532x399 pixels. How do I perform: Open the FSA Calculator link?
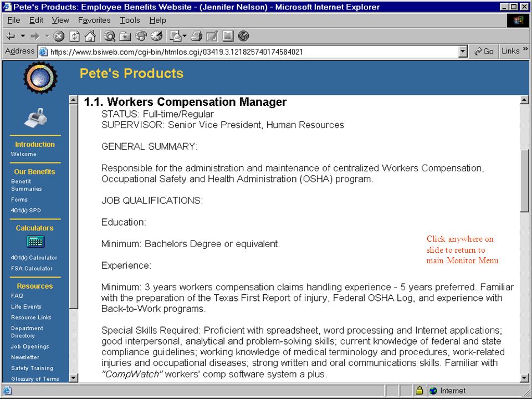coord(32,268)
